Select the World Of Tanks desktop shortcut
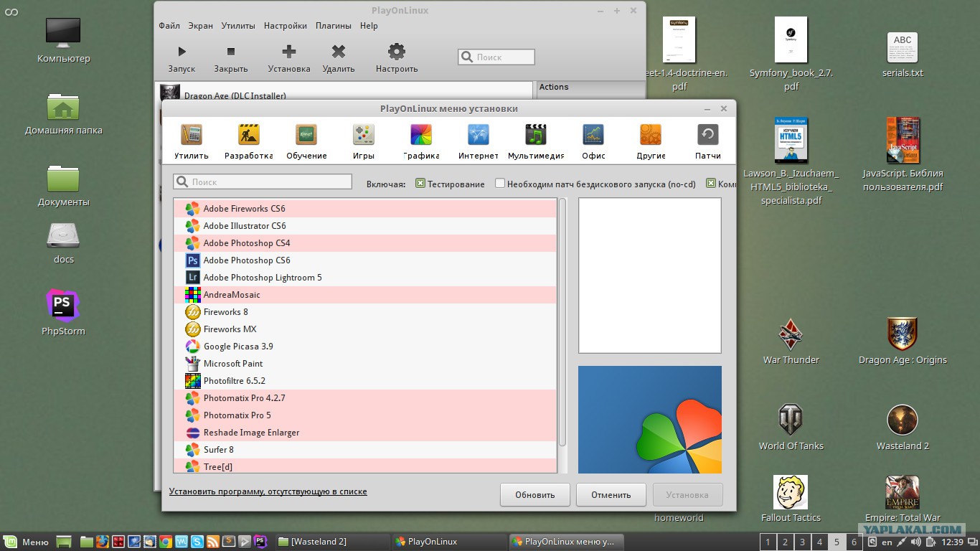This screenshot has height=551, width=980. coord(791,428)
